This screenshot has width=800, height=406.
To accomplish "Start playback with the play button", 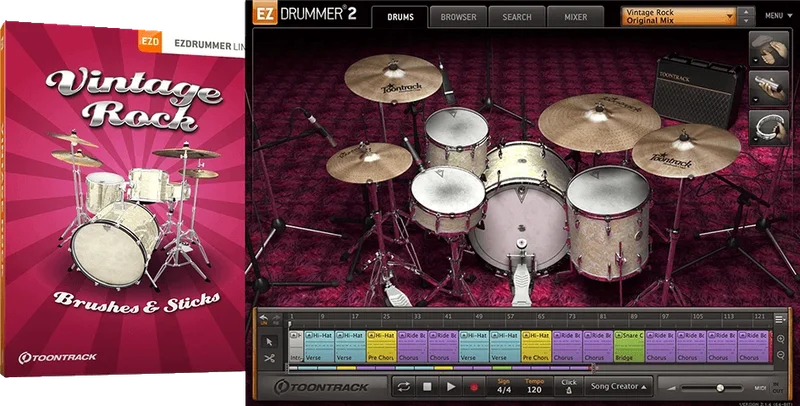I will [451, 387].
